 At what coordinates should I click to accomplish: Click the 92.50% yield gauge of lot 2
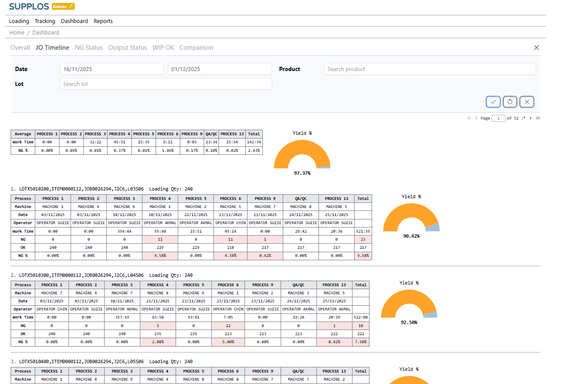coord(409,304)
